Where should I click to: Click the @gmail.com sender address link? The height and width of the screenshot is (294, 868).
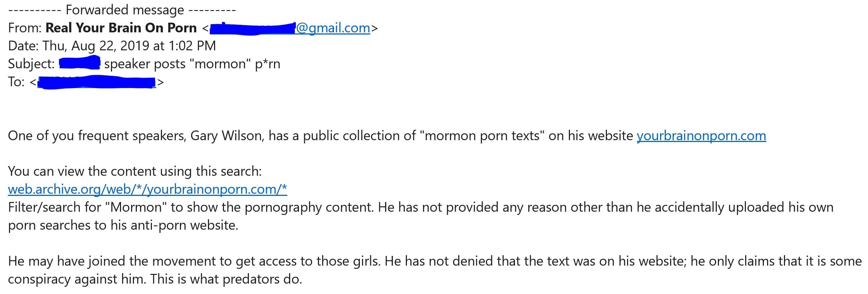click(x=333, y=28)
